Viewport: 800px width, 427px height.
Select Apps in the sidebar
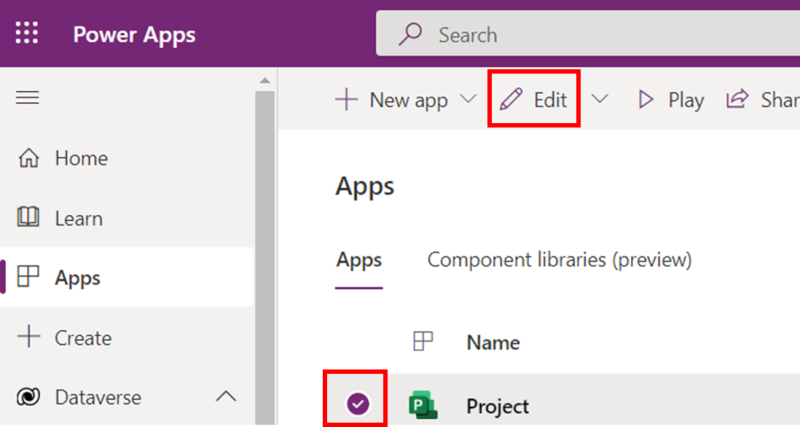127,278
